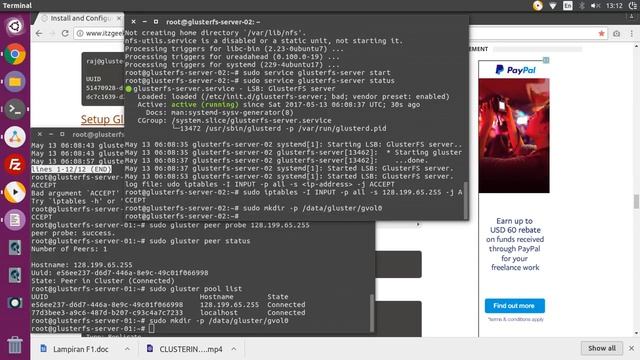Click the PayPal ad photo
This screenshot has height=360, width=640.
coord(514,136)
